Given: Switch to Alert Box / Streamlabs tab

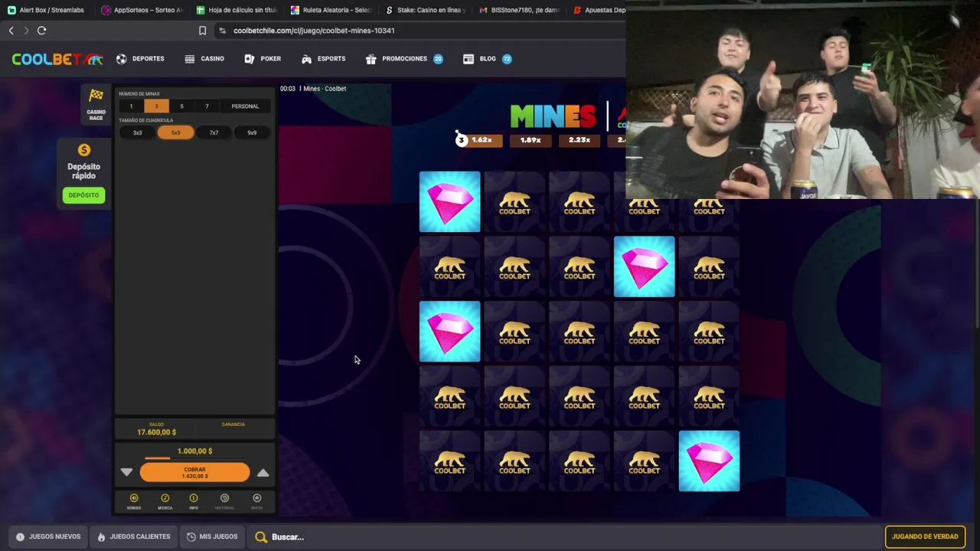Looking at the screenshot, I should (46, 10).
